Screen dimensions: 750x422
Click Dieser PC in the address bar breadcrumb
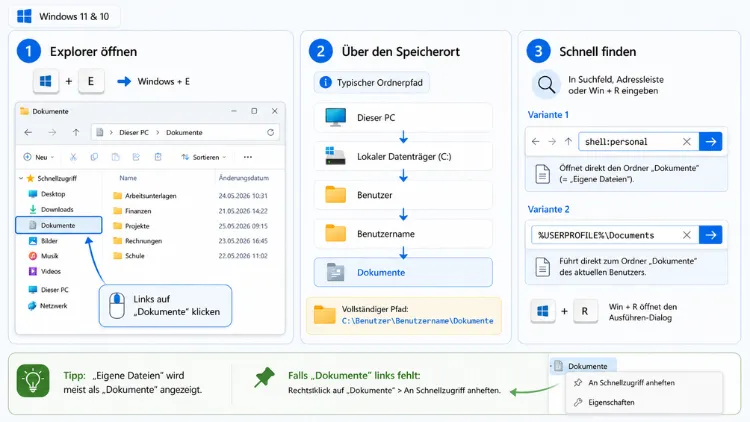click(x=134, y=133)
